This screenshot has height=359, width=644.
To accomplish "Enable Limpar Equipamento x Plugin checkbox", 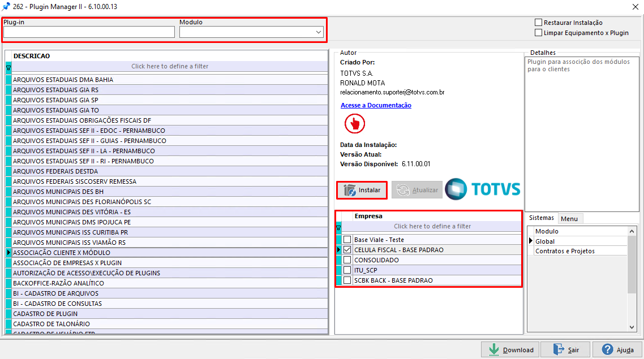I will point(538,32).
